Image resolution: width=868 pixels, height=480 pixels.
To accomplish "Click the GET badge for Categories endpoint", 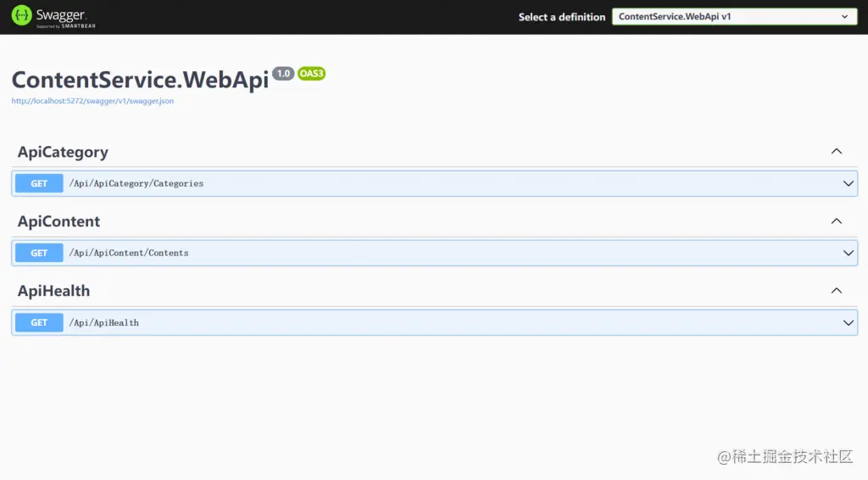I will coord(39,183).
